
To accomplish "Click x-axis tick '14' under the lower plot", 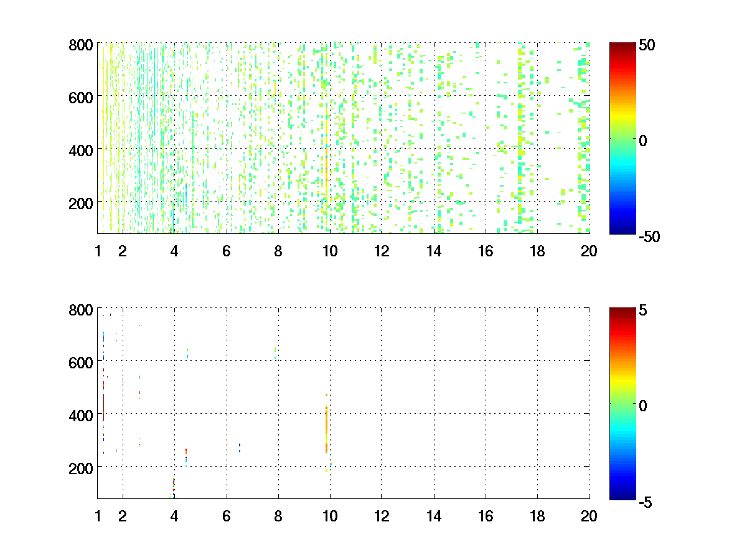I will point(434,516).
